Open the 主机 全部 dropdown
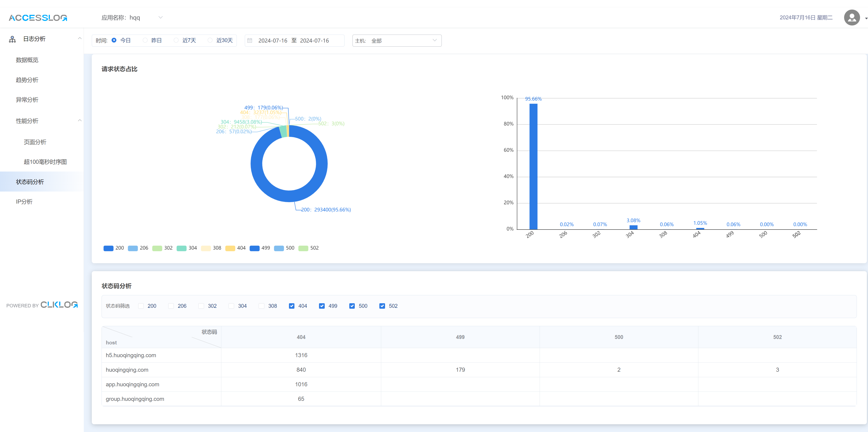 (397, 40)
